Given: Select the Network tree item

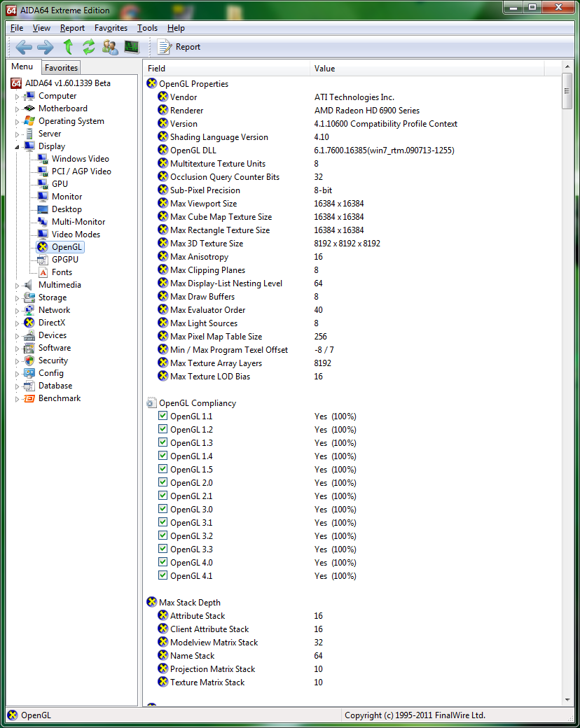Looking at the screenshot, I should pos(54,309).
